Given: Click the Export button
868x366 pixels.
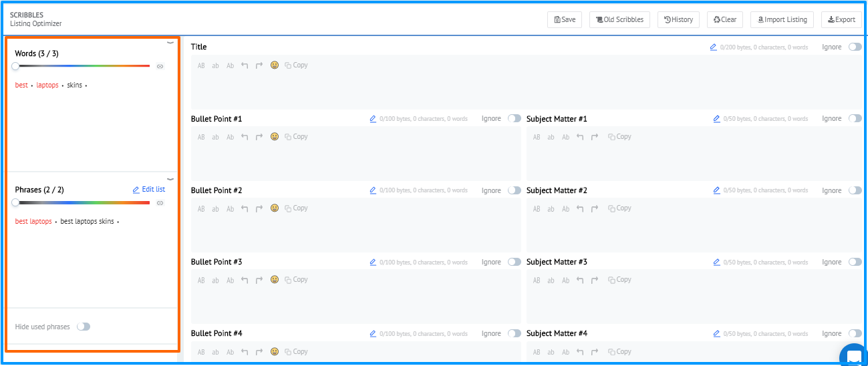Looking at the screenshot, I should (841, 19).
